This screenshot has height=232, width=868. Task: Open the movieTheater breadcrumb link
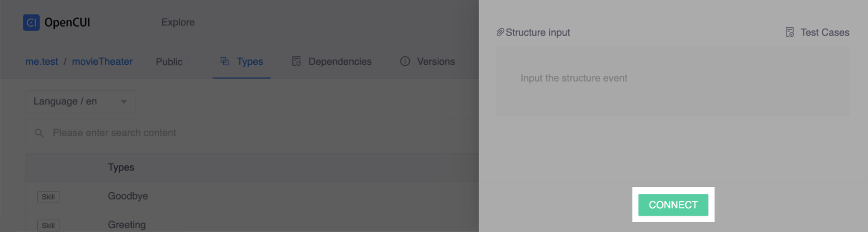pos(102,61)
